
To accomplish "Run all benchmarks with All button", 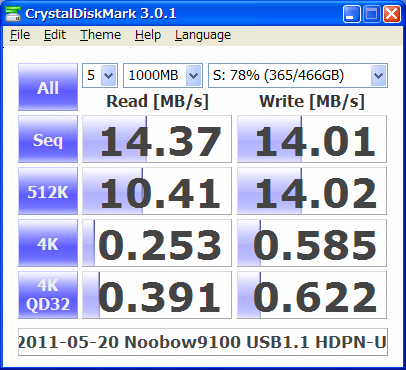I will click(48, 87).
